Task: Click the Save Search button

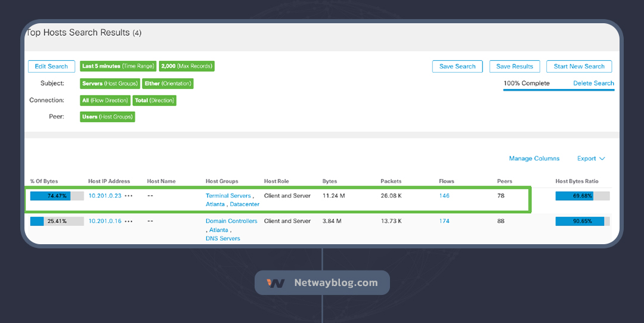Action: (x=457, y=66)
